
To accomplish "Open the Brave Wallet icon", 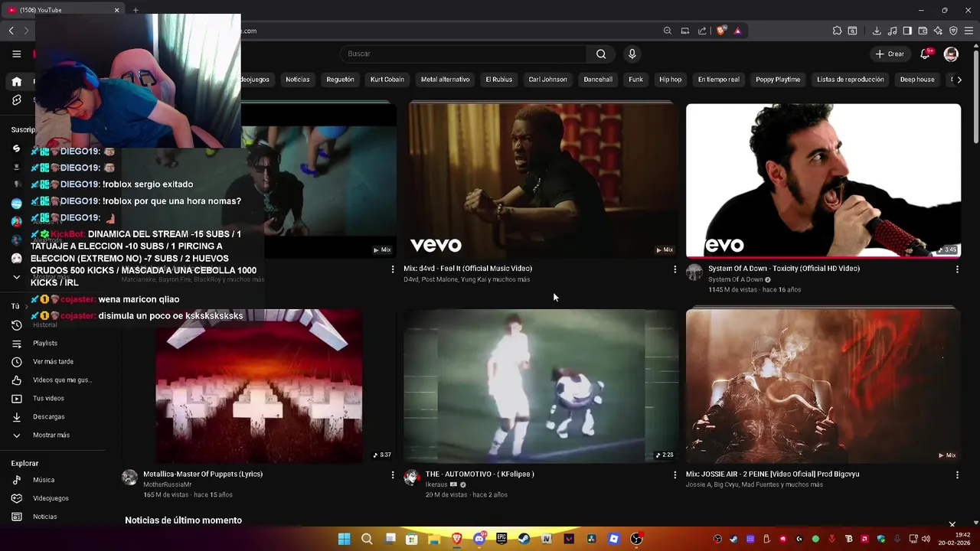I will pos(923,31).
